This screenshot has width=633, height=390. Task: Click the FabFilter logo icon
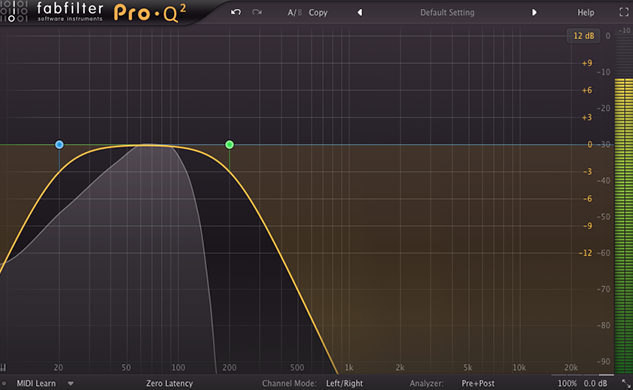(14, 11)
